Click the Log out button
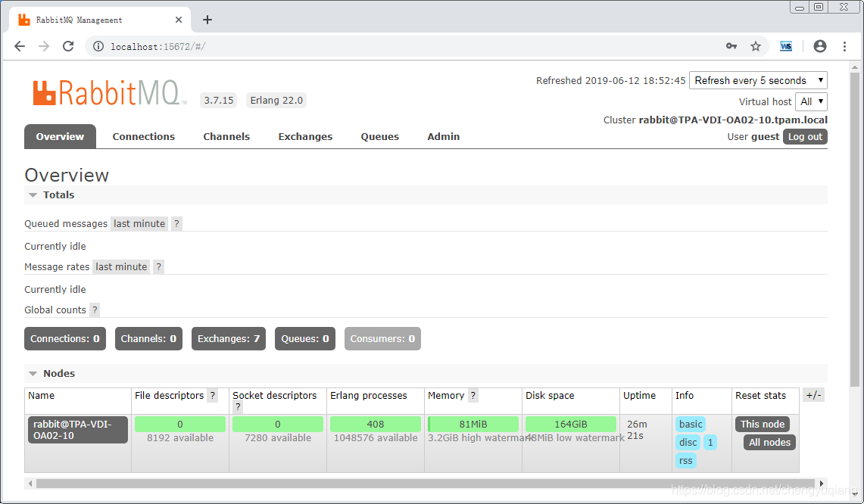This screenshot has width=864, height=504. point(805,137)
